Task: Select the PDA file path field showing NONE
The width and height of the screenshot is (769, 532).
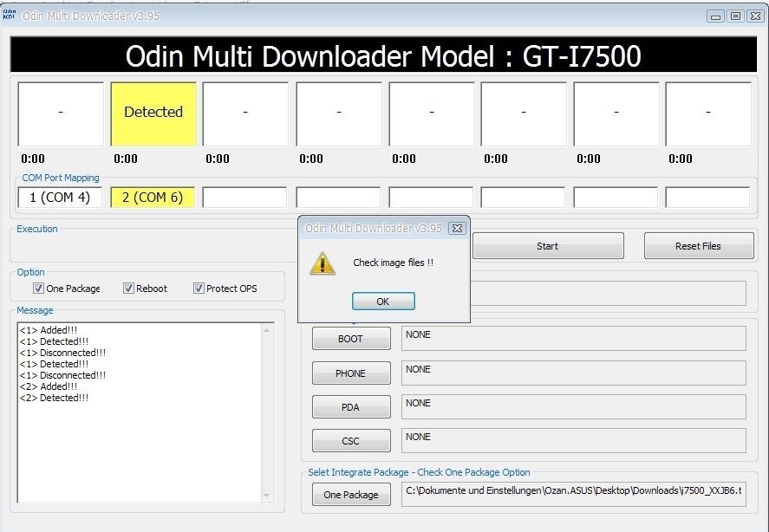Action: [573, 407]
